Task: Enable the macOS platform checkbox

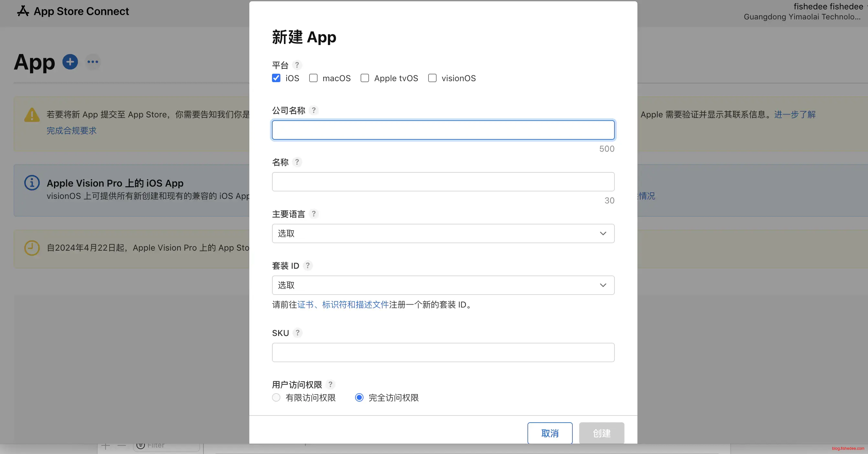Action: [313, 78]
